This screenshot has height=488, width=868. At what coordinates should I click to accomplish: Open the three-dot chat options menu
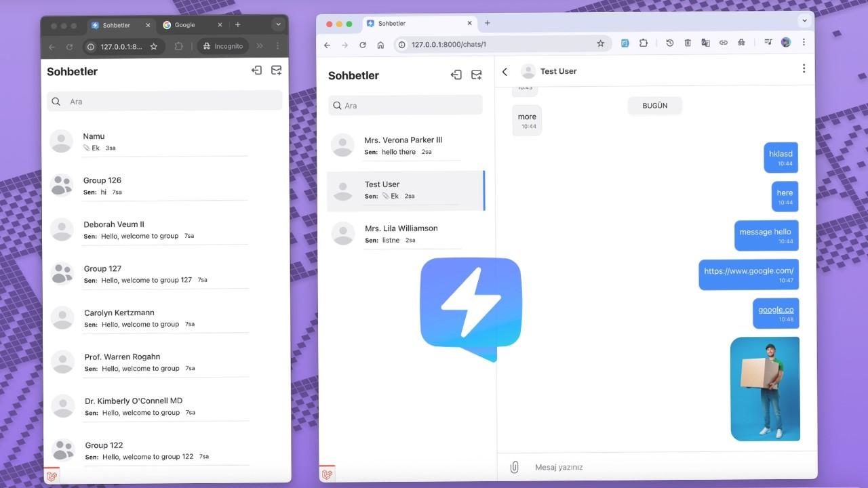[804, 68]
